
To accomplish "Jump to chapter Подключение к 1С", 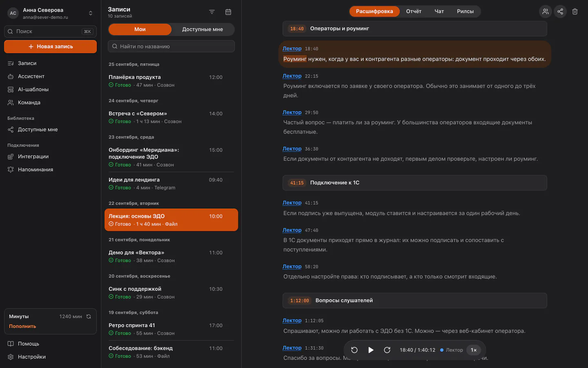I will point(415,183).
